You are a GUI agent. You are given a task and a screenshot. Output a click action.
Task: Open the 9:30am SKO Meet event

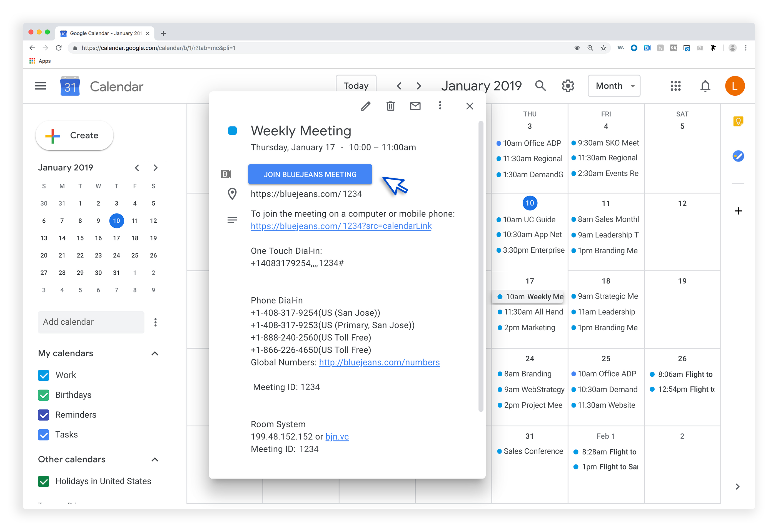605,143
